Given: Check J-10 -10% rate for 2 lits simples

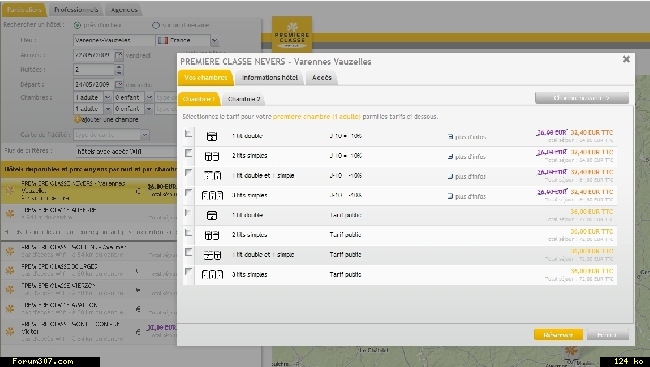Looking at the screenshot, I should pyautogui.click(x=188, y=153).
